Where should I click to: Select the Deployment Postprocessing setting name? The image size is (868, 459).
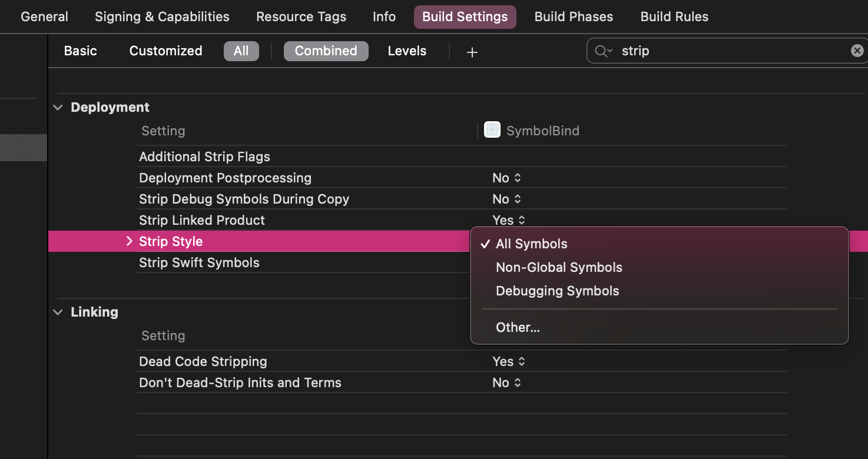[x=225, y=178]
